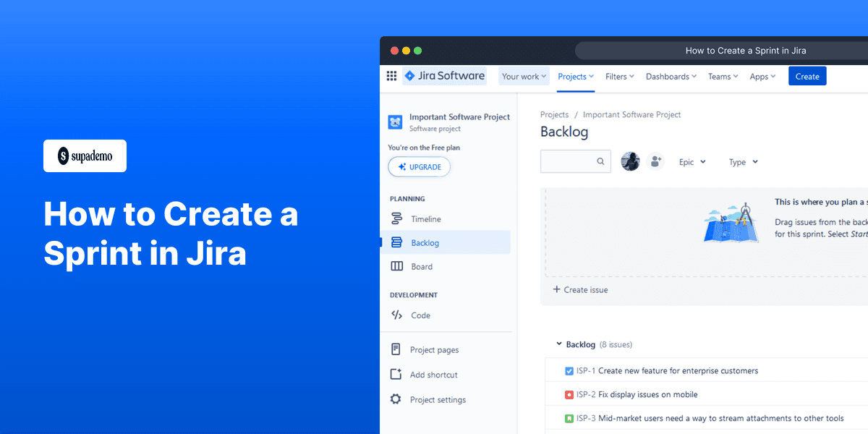Select the Backlog view icon
The image size is (868, 434).
pos(396,242)
